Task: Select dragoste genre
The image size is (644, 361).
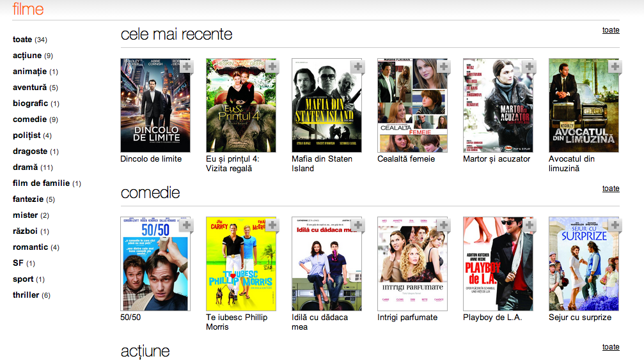Action: click(x=36, y=151)
